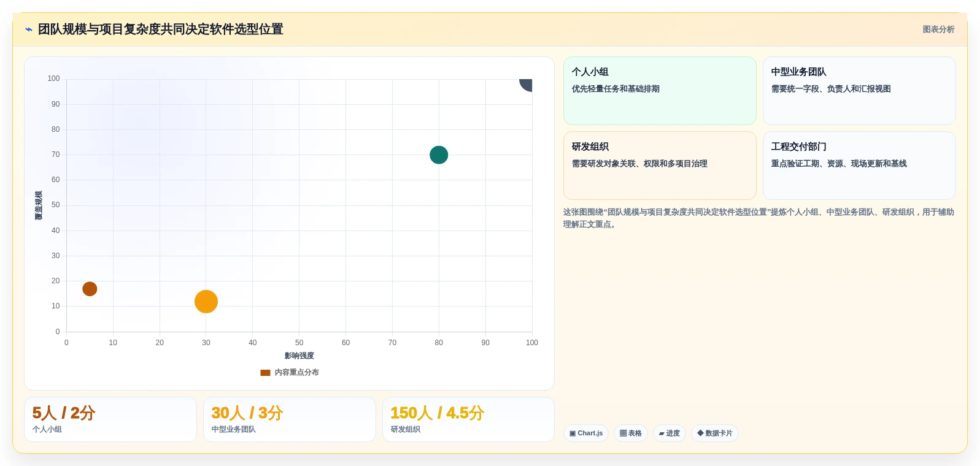Click the text 需要研发对象关联、权限和多项目治理

(x=639, y=164)
